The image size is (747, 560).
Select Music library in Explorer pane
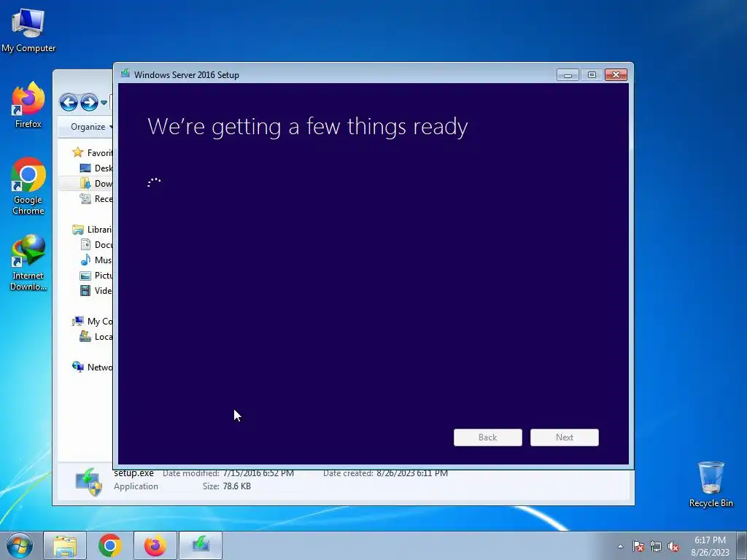tap(96, 260)
